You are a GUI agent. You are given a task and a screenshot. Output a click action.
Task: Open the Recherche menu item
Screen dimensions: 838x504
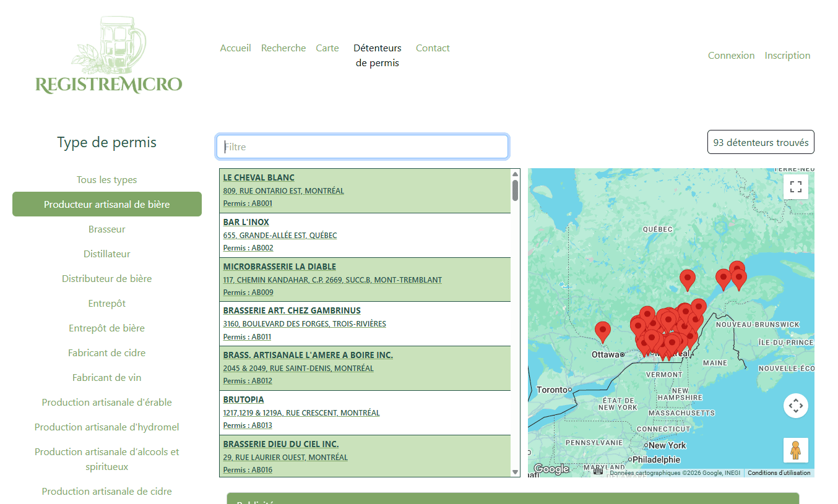[x=283, y=48]
